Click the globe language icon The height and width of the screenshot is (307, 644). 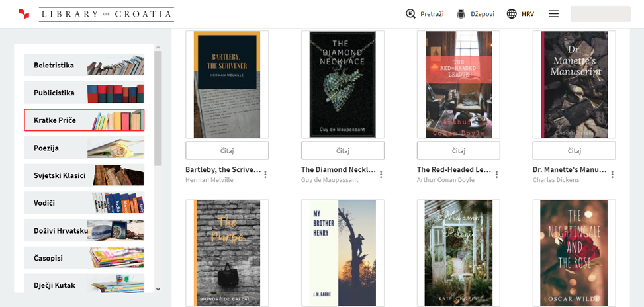click(x=512, y=14)
